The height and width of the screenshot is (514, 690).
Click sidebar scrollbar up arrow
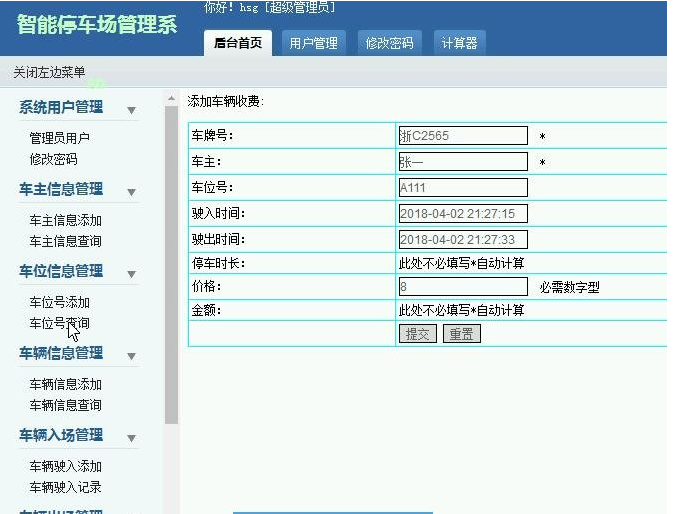(x=171, y=98)
